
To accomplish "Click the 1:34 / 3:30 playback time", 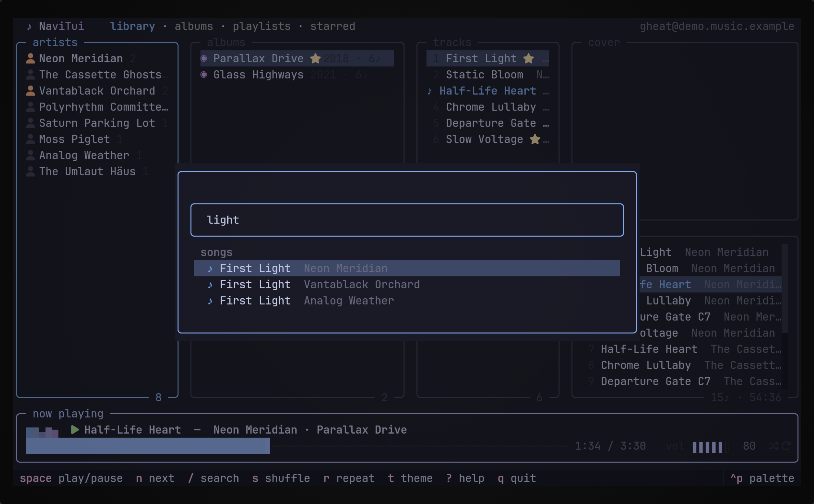I will 611,446.
